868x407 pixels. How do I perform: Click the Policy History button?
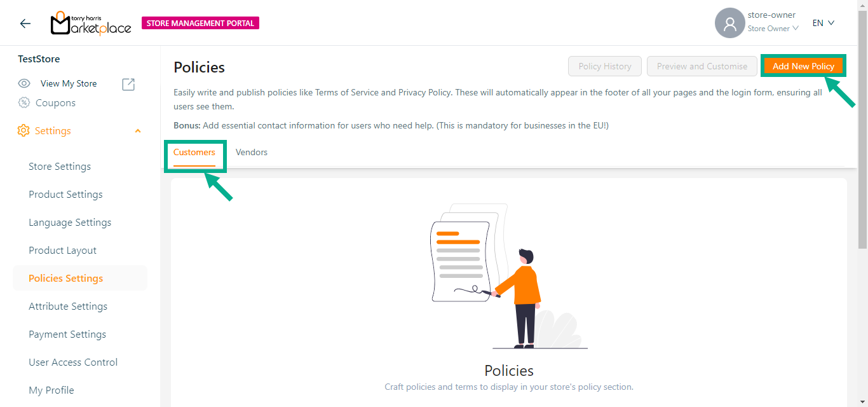tap(605, 66)
